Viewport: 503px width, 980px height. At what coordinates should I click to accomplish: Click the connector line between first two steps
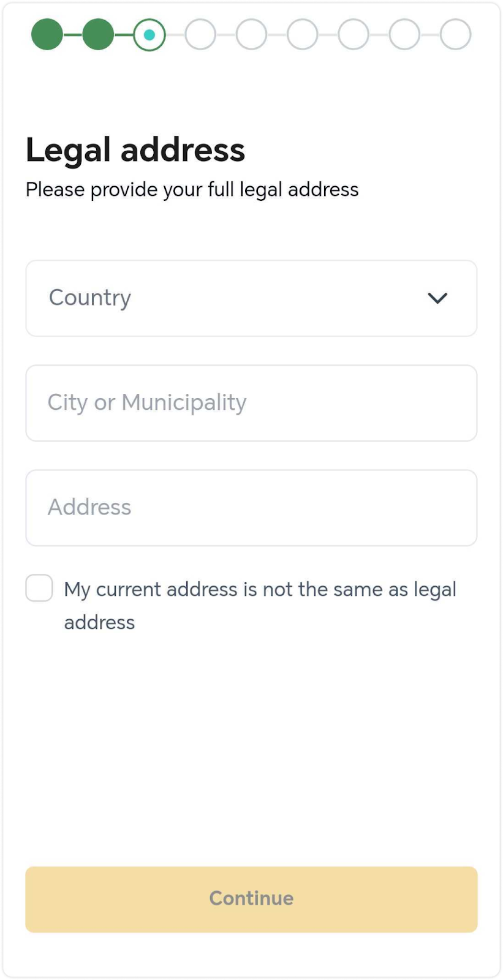coord(72,35)
